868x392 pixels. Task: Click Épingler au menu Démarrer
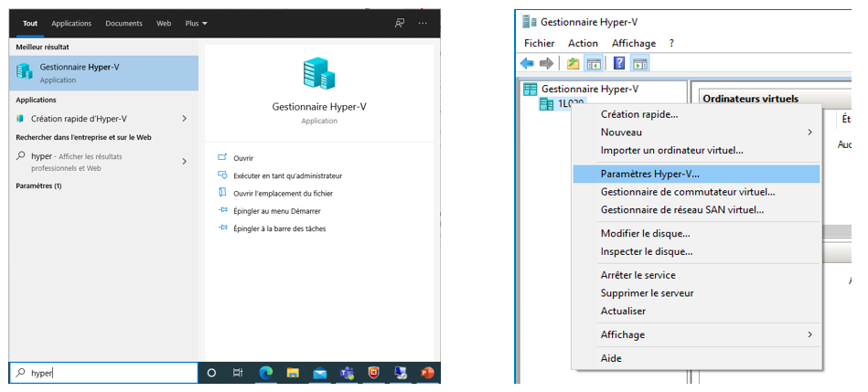276,211
